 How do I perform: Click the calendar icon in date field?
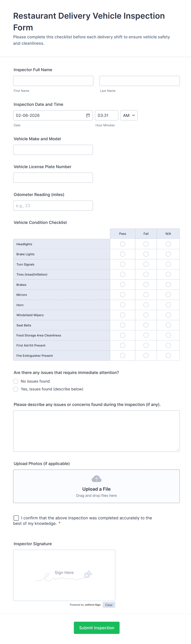click(x=88, y=115)
